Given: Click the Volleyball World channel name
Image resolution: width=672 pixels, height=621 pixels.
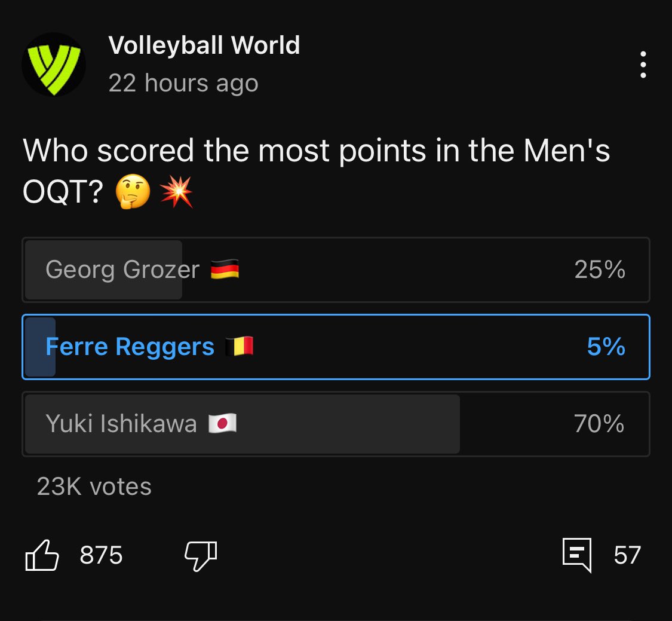Looking at the screenshot, I should click(204, 45).
